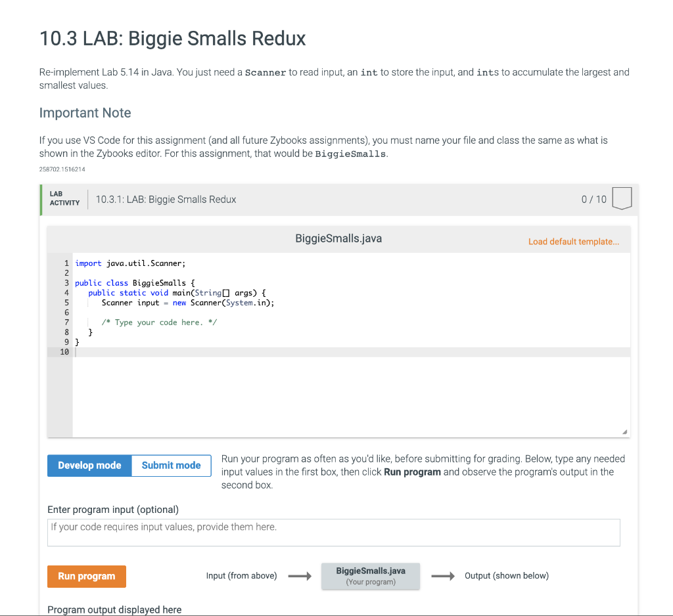The height and width of the screenshot is (616, 673).
Task: Click the closing brace on line 9
Action: coord(77,341)
